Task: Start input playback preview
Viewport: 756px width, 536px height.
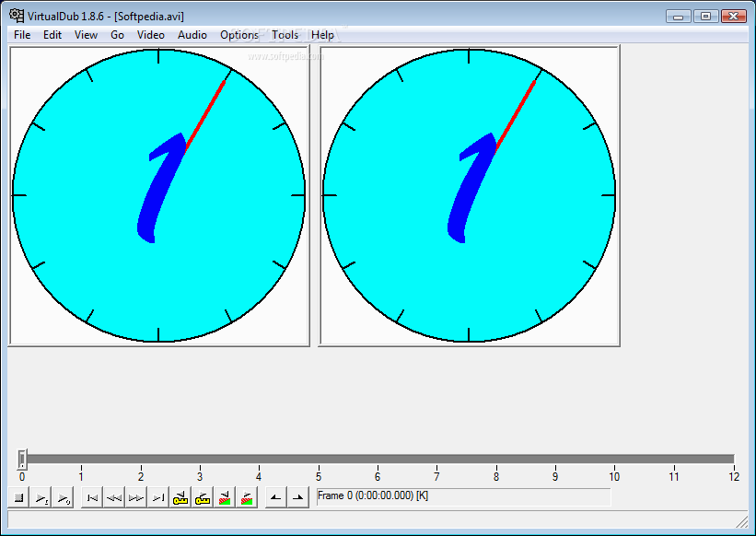Action: (41, 498)
